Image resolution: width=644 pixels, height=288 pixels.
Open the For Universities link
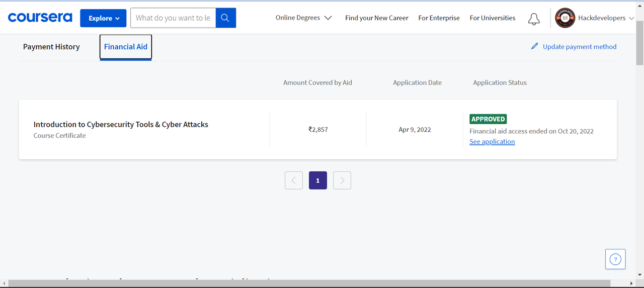click(x=493, y=18)
